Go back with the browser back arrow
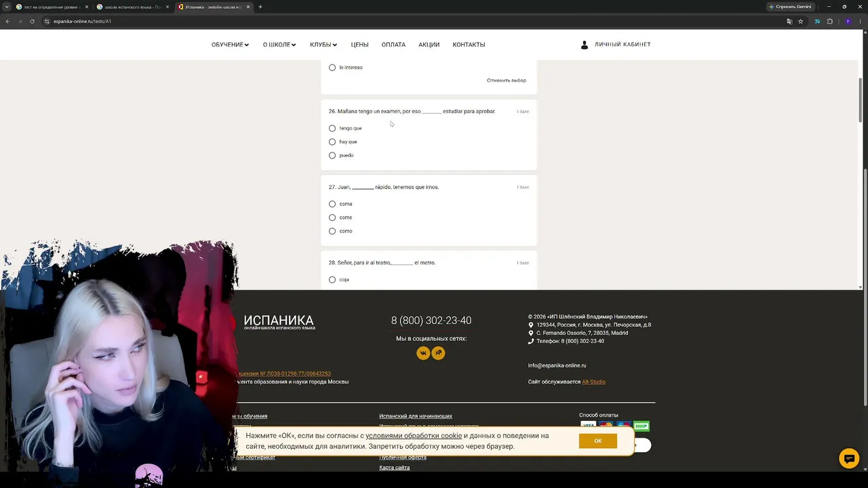This screenshot has width=868, height=488. 7,21
